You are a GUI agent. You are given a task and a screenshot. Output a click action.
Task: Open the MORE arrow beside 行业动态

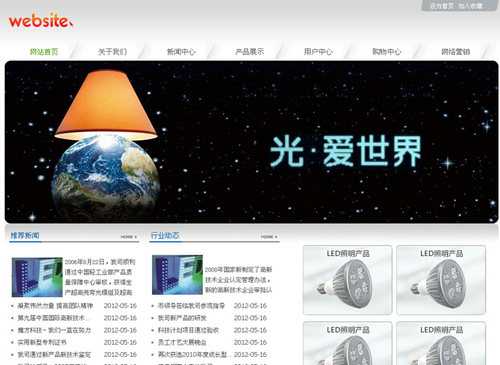click(x=269, y=237)
